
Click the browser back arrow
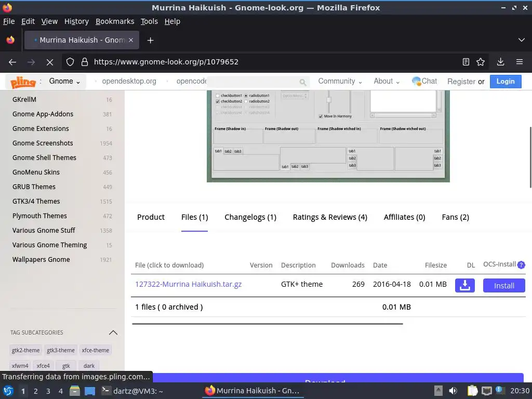(x=12, y=62)
